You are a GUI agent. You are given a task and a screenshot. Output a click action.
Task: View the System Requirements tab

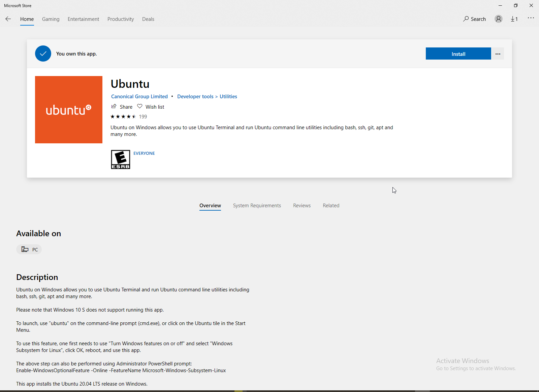[257, 206]
